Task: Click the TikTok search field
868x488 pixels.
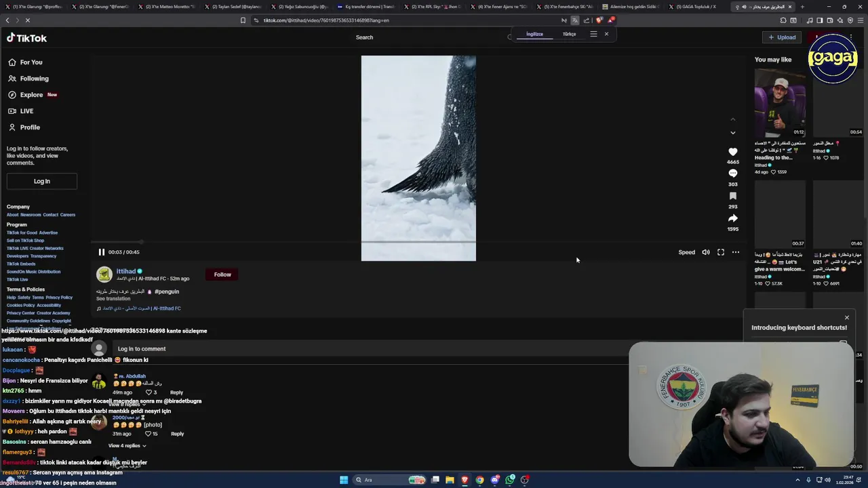Action: click(427, 37)
